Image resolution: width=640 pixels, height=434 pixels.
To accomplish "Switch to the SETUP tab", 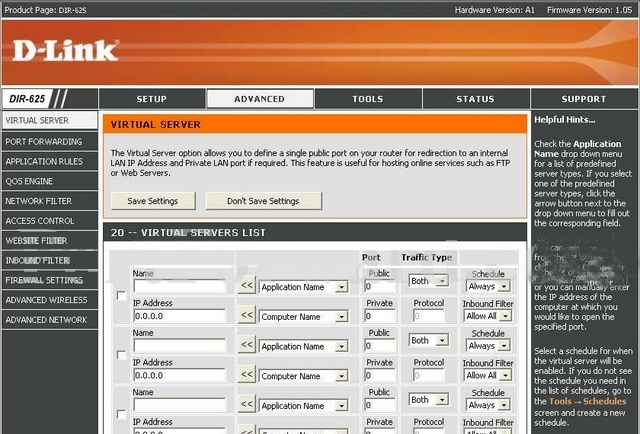I will (151, 99).
